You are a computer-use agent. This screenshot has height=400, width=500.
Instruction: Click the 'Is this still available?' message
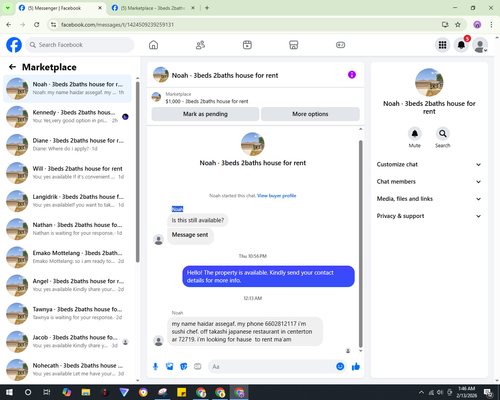point(198,220)
